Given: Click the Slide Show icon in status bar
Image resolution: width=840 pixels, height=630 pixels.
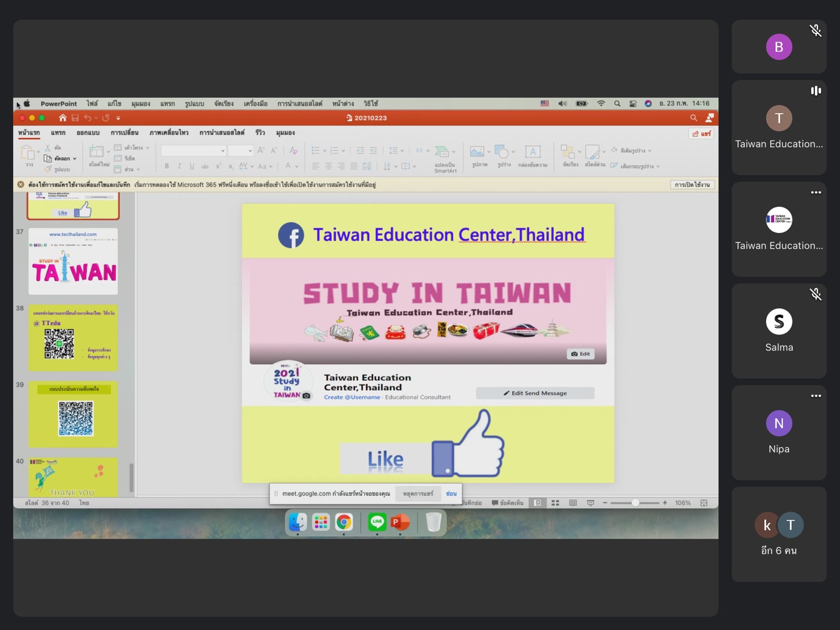Looking at the screenshot, I should 591,503.
